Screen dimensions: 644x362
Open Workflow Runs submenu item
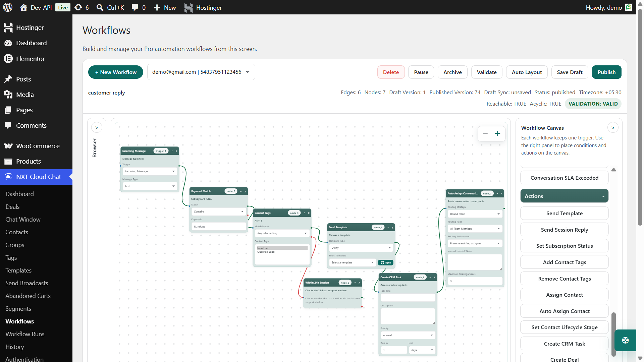pos(25,334)
